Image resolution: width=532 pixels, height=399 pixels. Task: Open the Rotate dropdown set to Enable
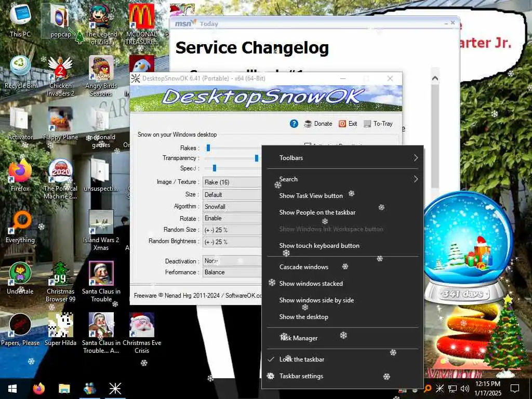click(x=232, y=218)
